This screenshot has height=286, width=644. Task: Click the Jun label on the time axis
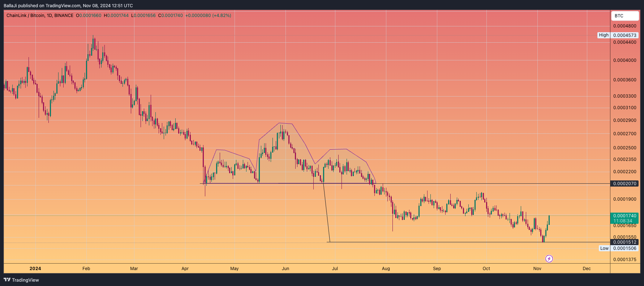[285, 268]
